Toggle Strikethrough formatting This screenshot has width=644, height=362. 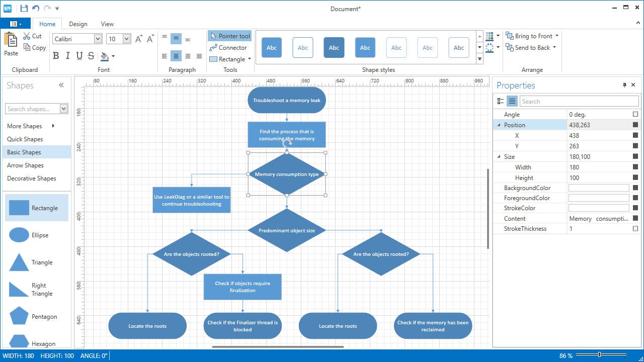point(91,56)
